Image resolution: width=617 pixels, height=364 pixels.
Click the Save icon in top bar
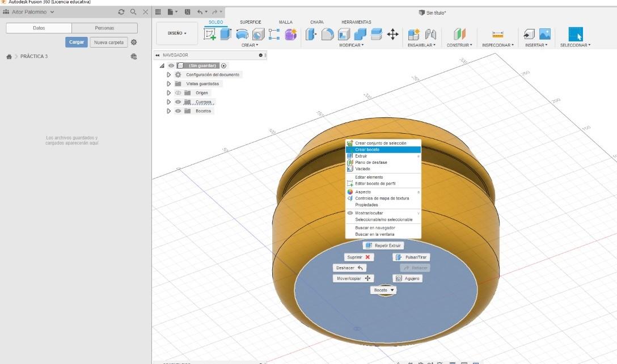[188, 12]
